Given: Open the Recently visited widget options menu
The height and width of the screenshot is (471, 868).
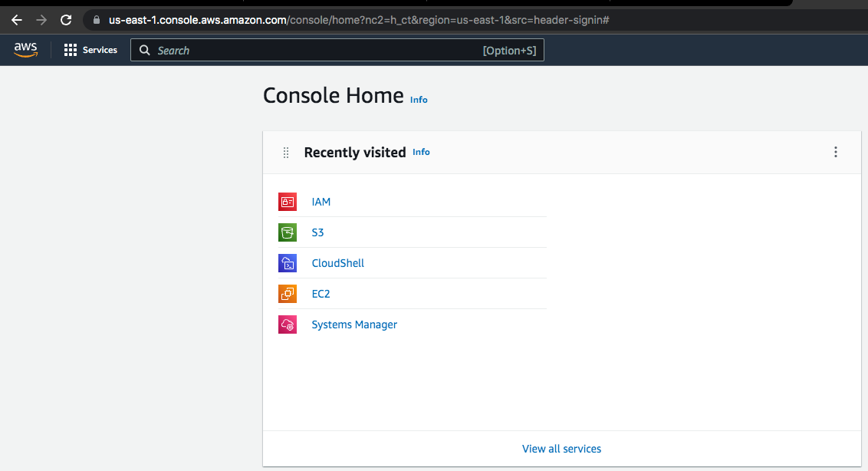Looking at the screenshot, I should [x=835, y=152].
